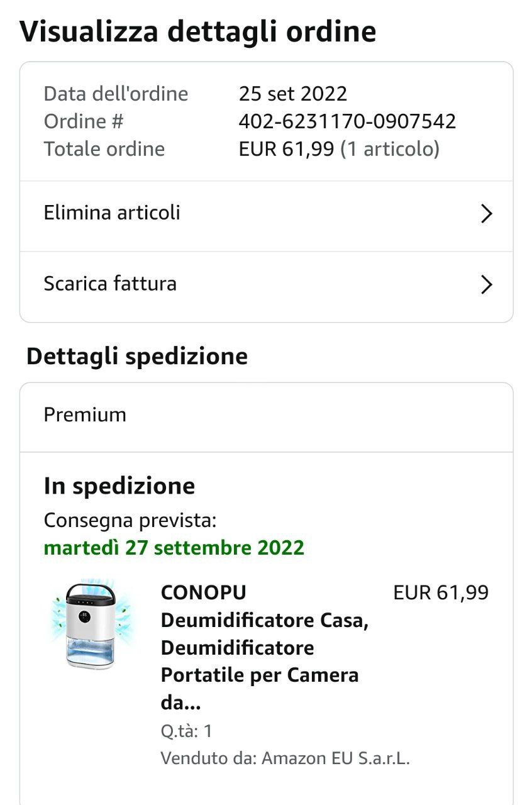Tap the chevron arrow beside Scarica fattura
Image resolution: width=532 pixels, height=805 pixels.
point(486,284)
